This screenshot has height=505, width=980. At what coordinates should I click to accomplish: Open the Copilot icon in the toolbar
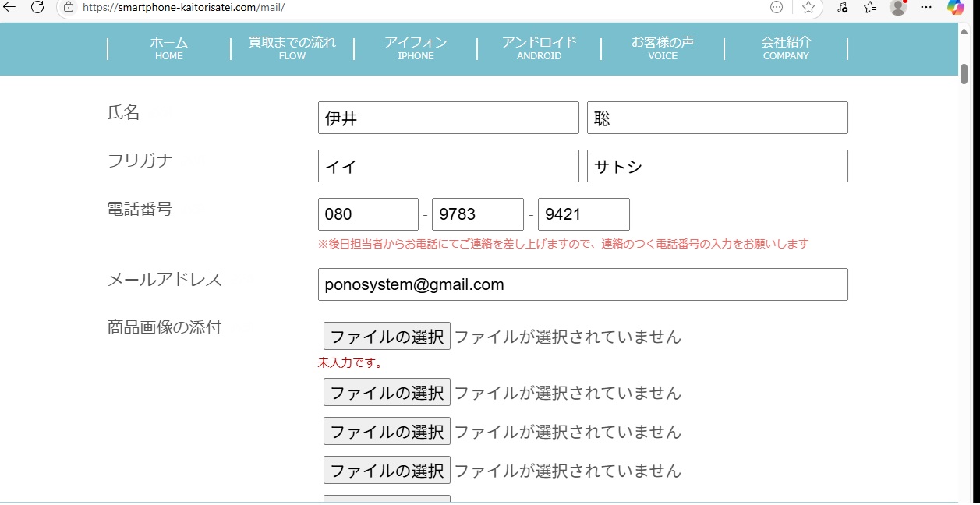(x=956, y=7)
